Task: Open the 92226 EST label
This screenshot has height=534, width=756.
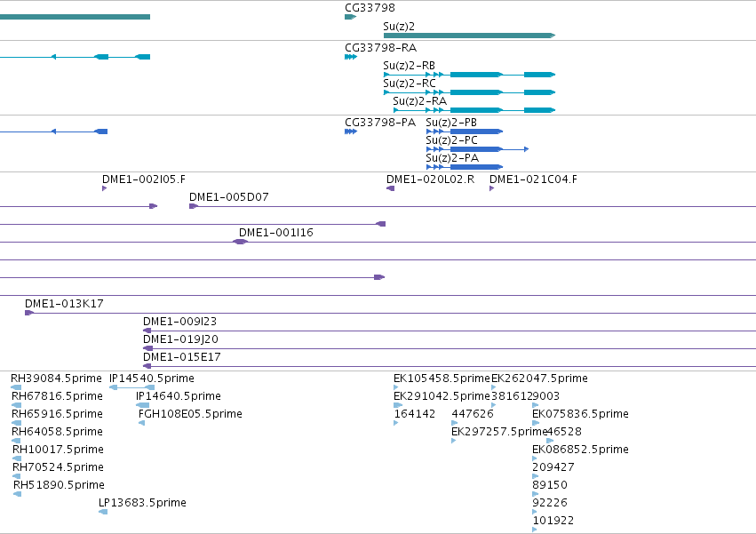Action: point(550,503)
